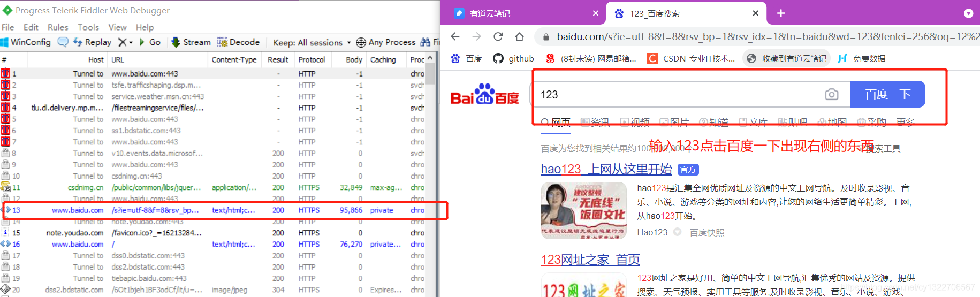Open the Fiddler File menu
This screenshot has width=980, height=297.
point(8,27)
